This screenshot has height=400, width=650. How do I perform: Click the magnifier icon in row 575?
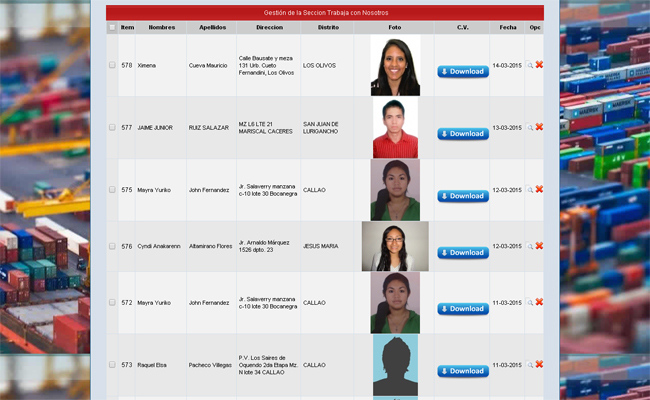531,189
